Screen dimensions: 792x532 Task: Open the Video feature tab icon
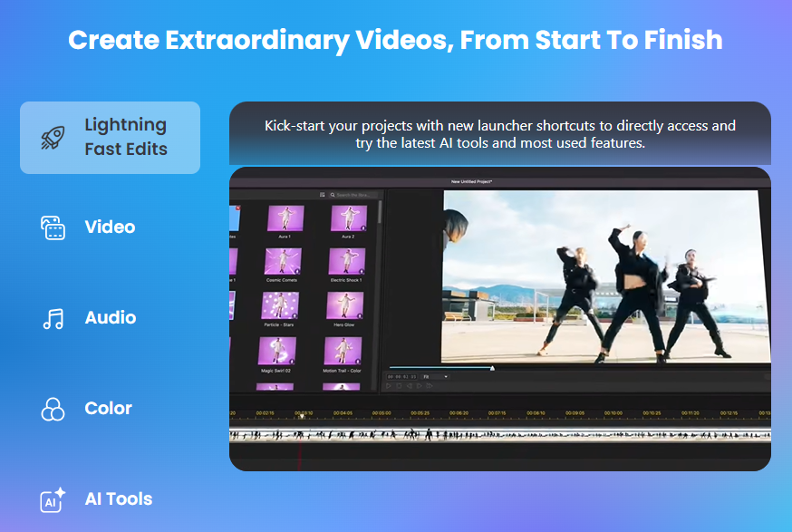coord(53,227)
